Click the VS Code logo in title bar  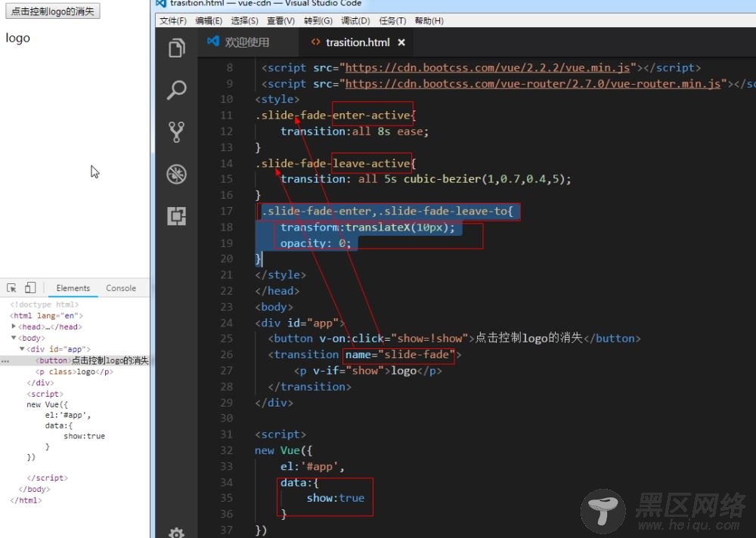[160, 3]
